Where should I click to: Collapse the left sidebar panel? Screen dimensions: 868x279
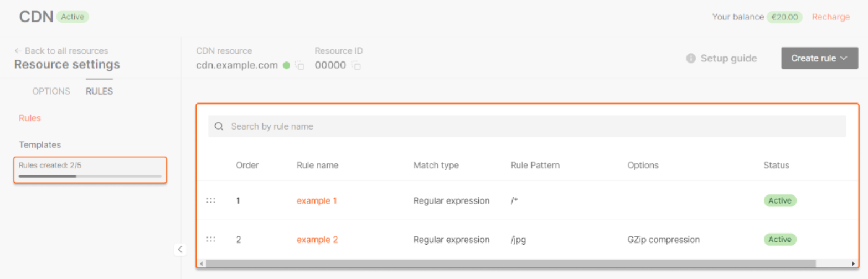point(180,249)
